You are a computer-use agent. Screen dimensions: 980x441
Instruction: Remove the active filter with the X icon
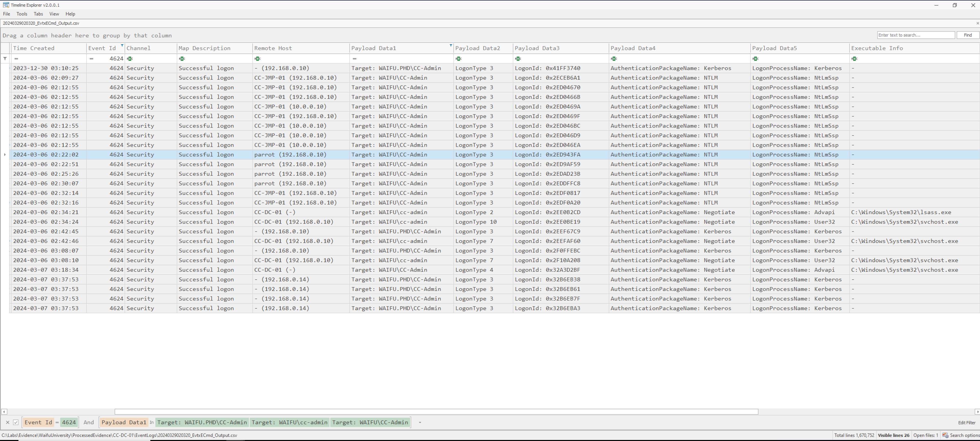coord(8,422)
